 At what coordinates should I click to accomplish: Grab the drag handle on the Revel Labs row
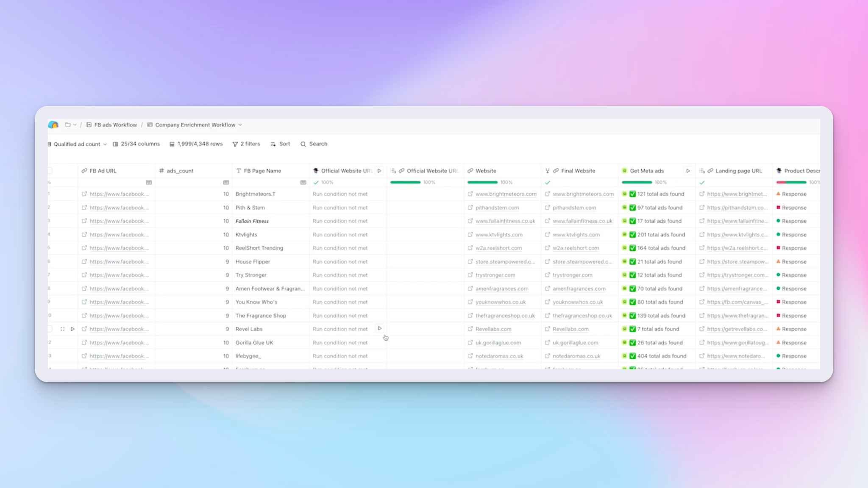coord(63,329)
